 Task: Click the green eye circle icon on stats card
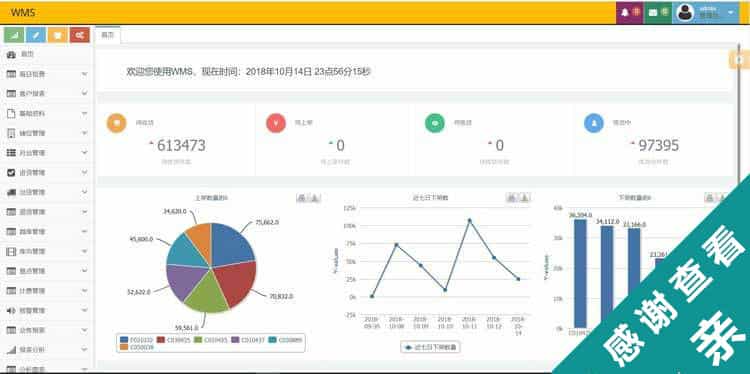pos(435,123)
